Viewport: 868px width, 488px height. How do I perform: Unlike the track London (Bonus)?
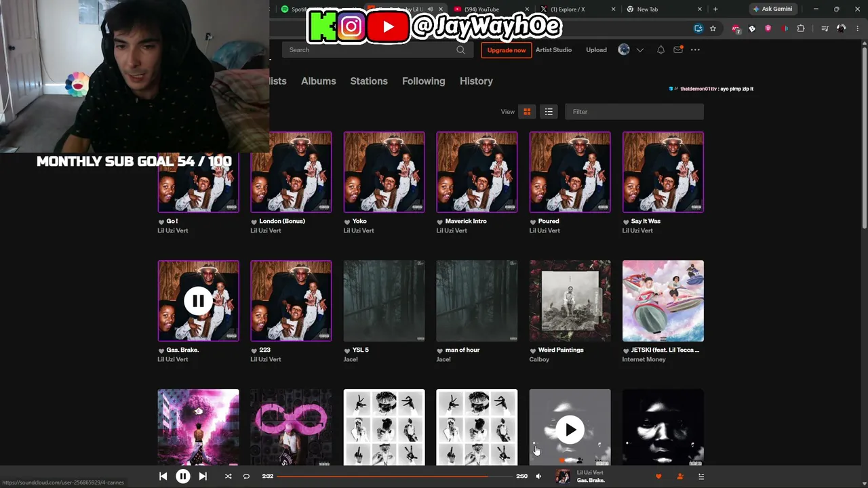(254, 222)
